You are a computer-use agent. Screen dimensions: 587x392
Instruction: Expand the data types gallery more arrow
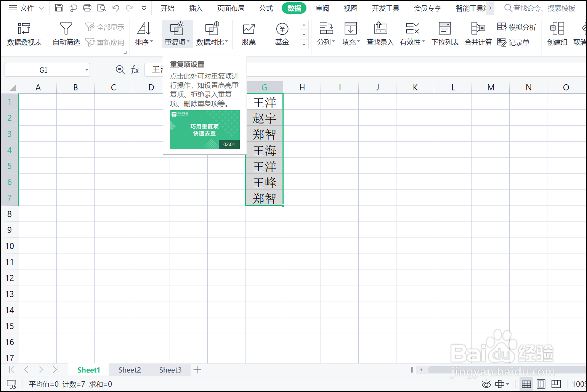tap(304, 44)
